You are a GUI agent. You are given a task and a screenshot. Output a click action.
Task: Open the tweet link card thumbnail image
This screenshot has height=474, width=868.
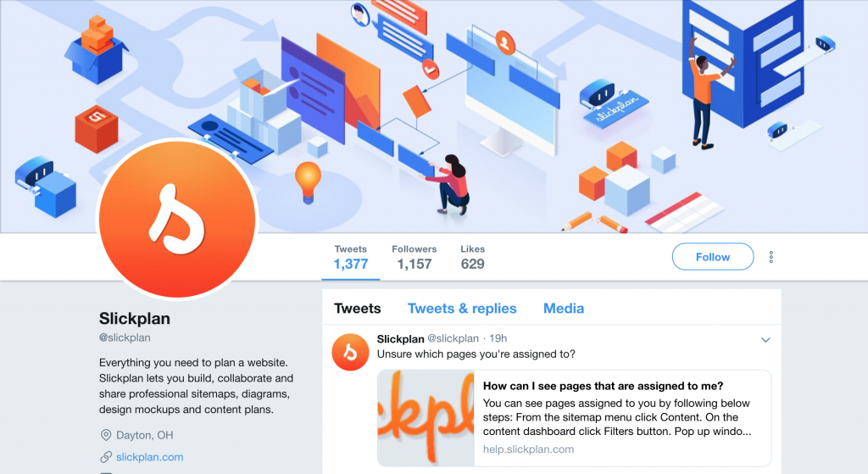pos(426,418)
